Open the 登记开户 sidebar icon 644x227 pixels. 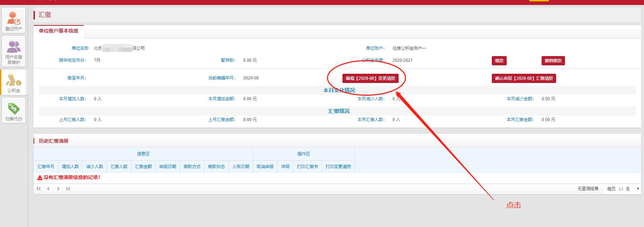click(x=14, y=20)
